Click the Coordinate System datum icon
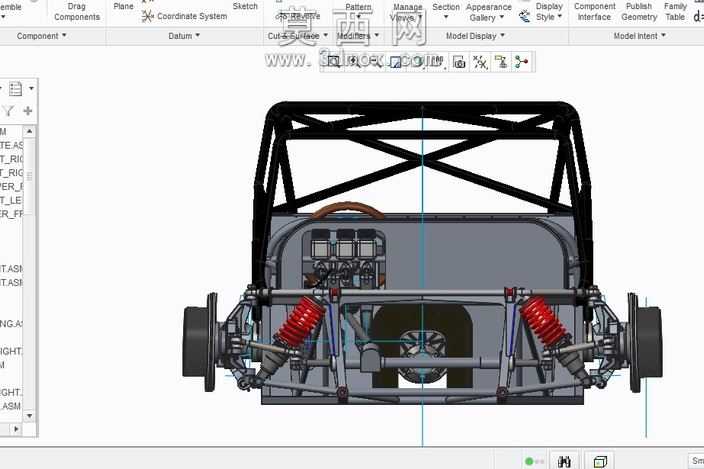The width and height of the screenshot is (704, 469). coord(147,17)
